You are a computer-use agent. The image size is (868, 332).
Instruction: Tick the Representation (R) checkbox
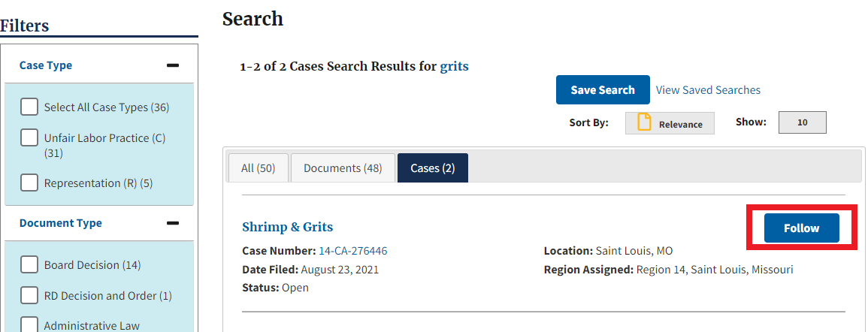click(x=29, y=183)
